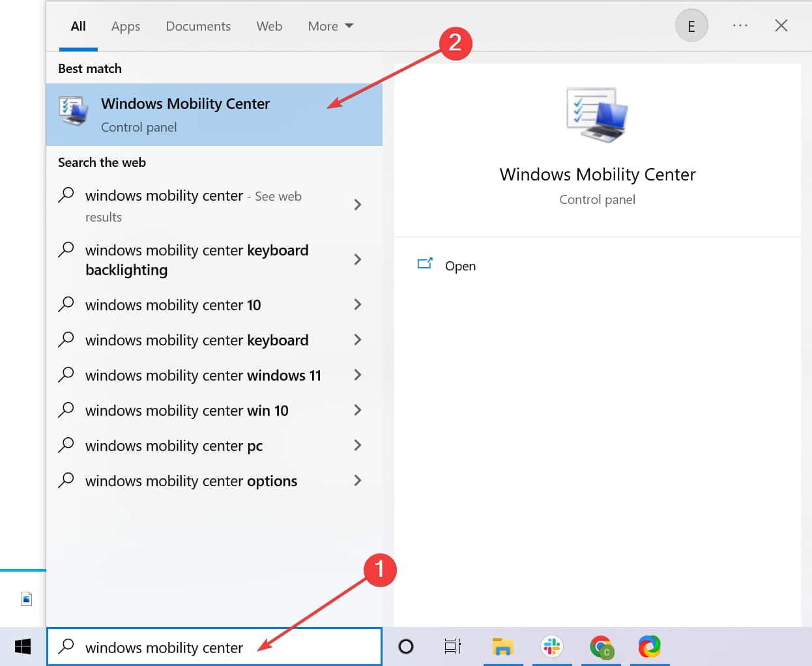
Task: Click the Open link for Windows Mobility Center
Action: tap(460, 266)
